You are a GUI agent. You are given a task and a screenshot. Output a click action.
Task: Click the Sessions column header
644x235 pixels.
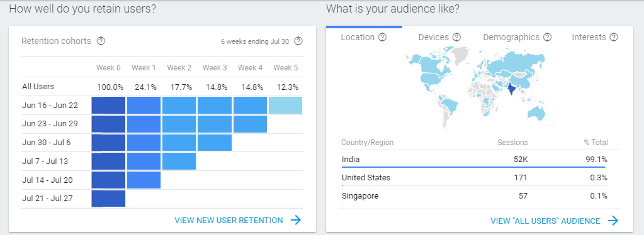[512, 143]
